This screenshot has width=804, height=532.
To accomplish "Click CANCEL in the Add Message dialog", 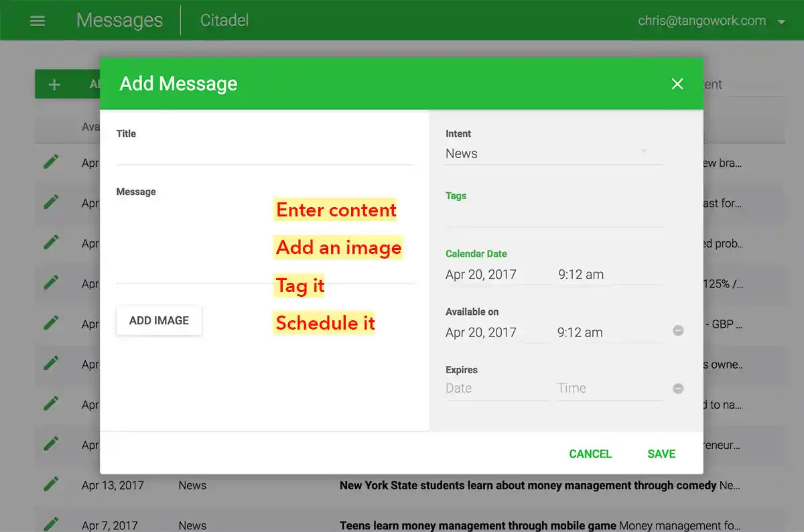I will click(x=590, y=454).
